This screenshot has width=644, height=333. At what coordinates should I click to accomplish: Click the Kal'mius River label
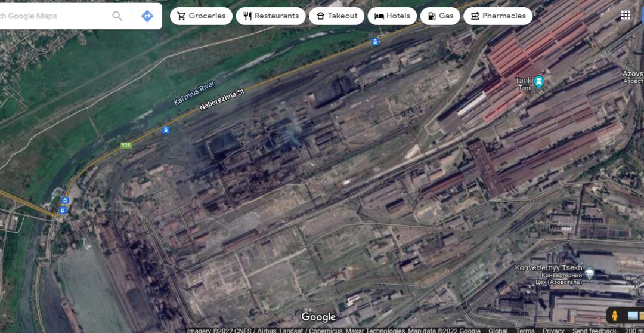pos(194,93)
